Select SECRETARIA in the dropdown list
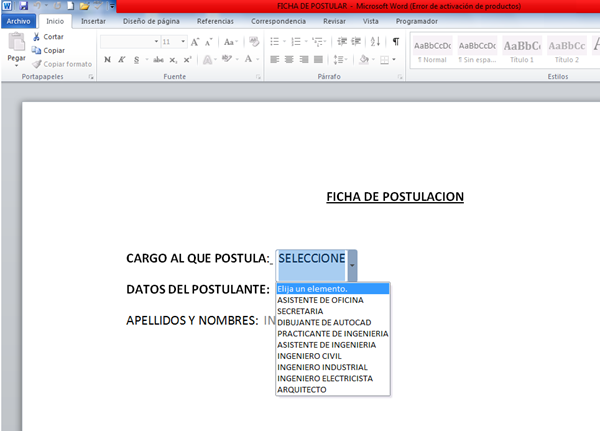 301,311
